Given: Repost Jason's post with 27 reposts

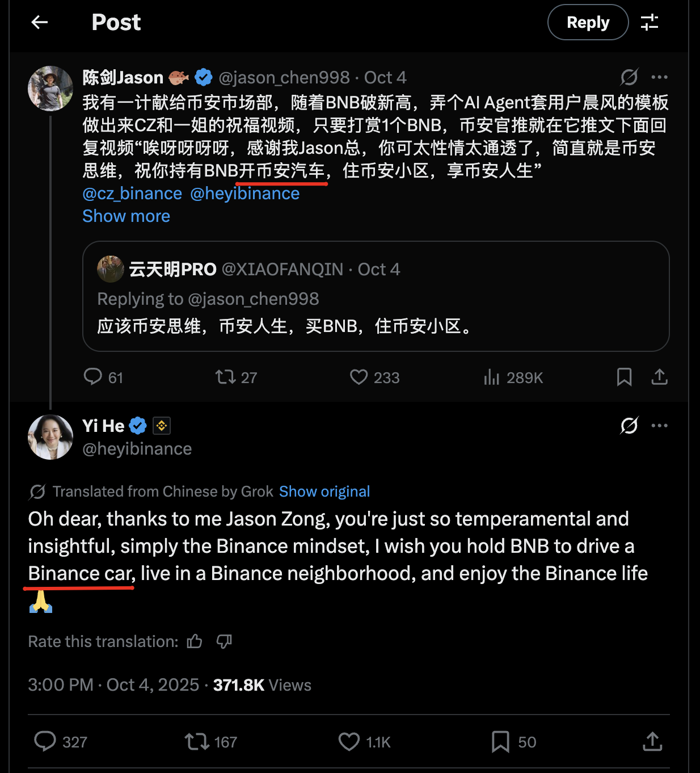Looking at the screenshot, I should tap(225, 377).
